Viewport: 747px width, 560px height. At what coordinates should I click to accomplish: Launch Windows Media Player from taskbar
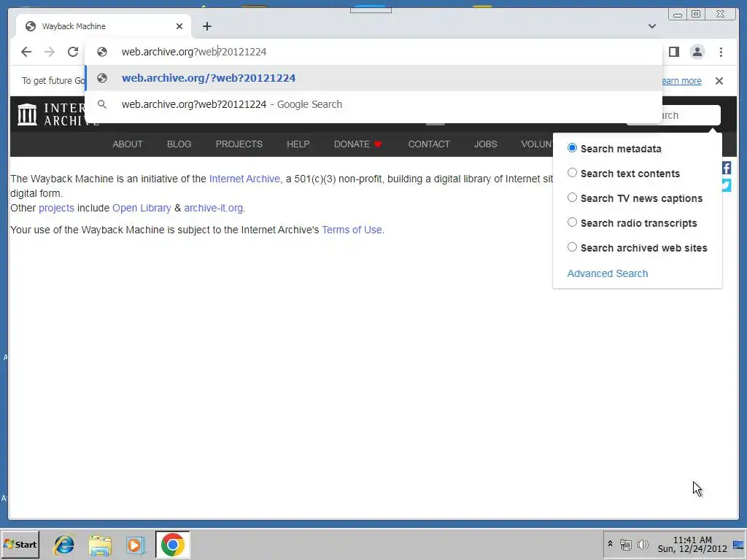tap(135, 545)
